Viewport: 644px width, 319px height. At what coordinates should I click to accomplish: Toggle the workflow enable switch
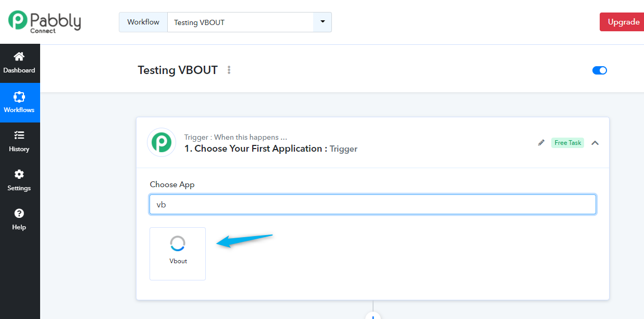click(x=600, y=70)
